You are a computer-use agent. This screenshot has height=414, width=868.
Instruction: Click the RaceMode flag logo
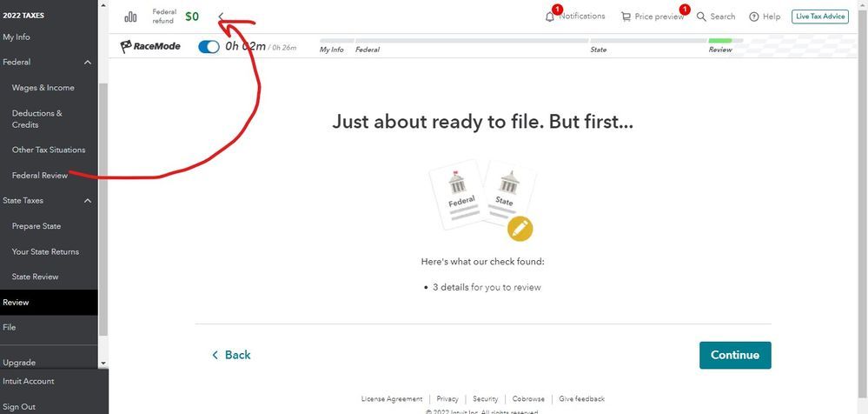click(x=127, y=46)
